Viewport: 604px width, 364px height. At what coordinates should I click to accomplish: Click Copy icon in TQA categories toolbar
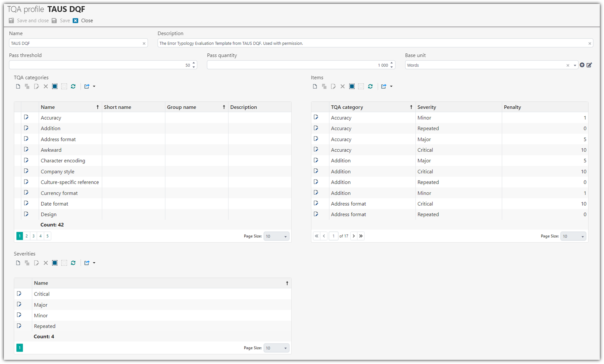(27, 87)
